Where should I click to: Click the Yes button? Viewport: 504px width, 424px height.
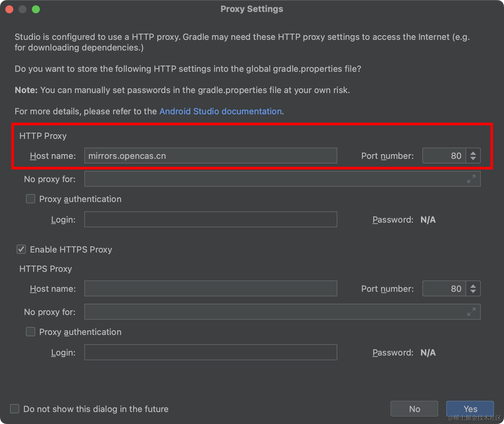coord(470,409)
